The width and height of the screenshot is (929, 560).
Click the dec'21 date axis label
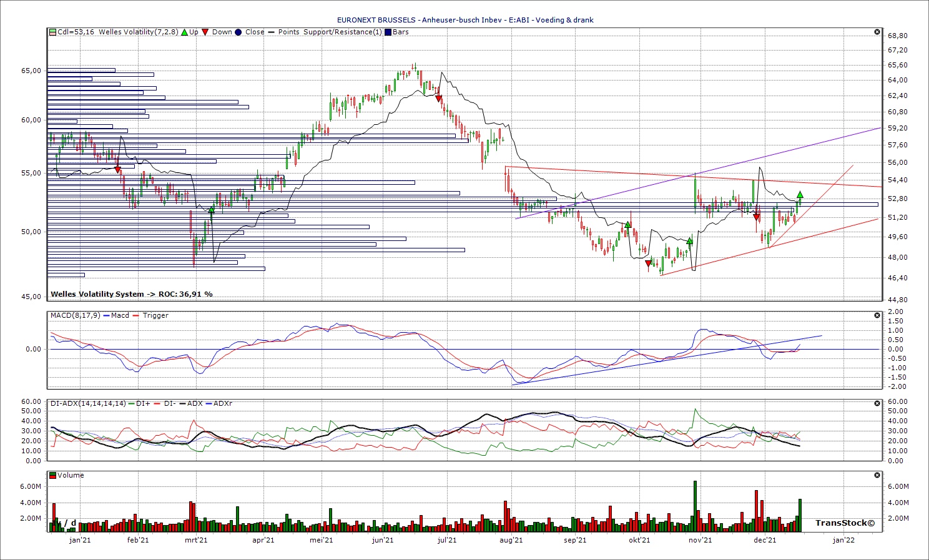coord(765,540)
